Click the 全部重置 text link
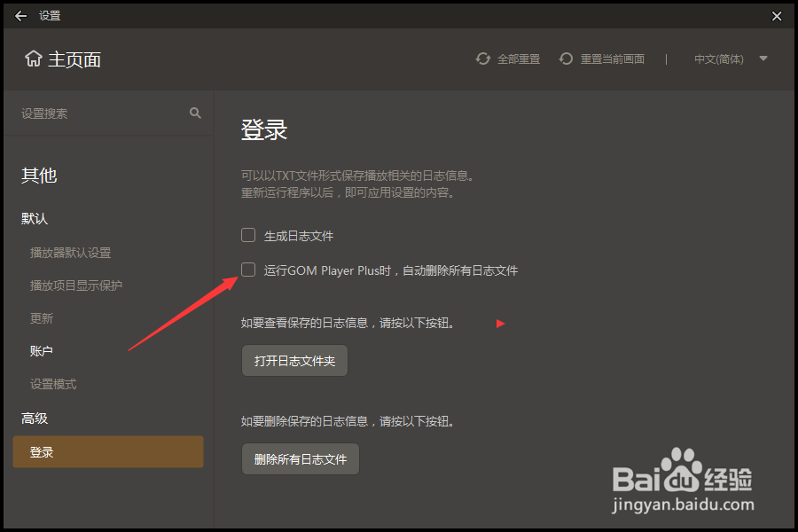798x532 pixels. (518, 59)
